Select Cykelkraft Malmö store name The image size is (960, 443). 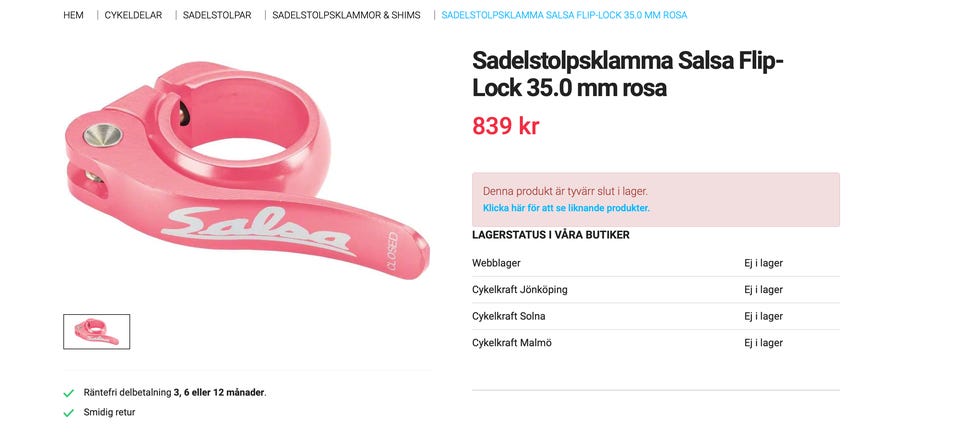(511, 343)
